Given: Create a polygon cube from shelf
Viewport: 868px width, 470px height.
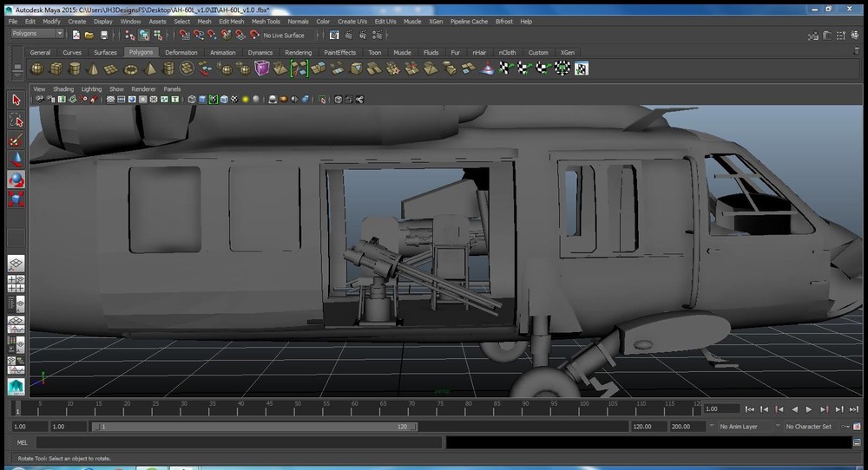Looking at the screenshot, I should click(56, 69).
